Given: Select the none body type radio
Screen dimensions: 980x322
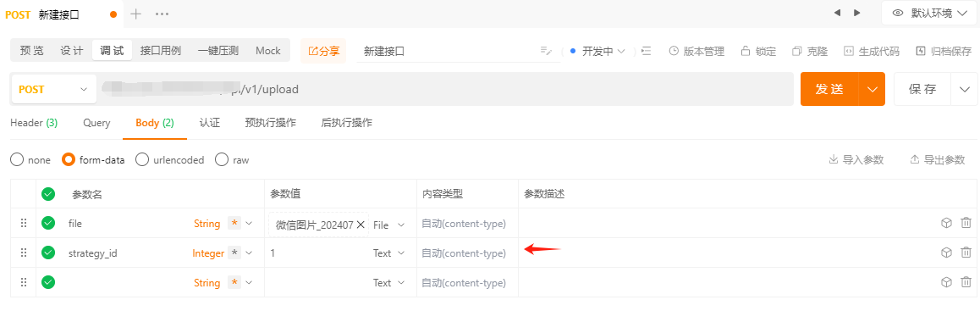Looking at the screenshot, I should tap(17, 159).
